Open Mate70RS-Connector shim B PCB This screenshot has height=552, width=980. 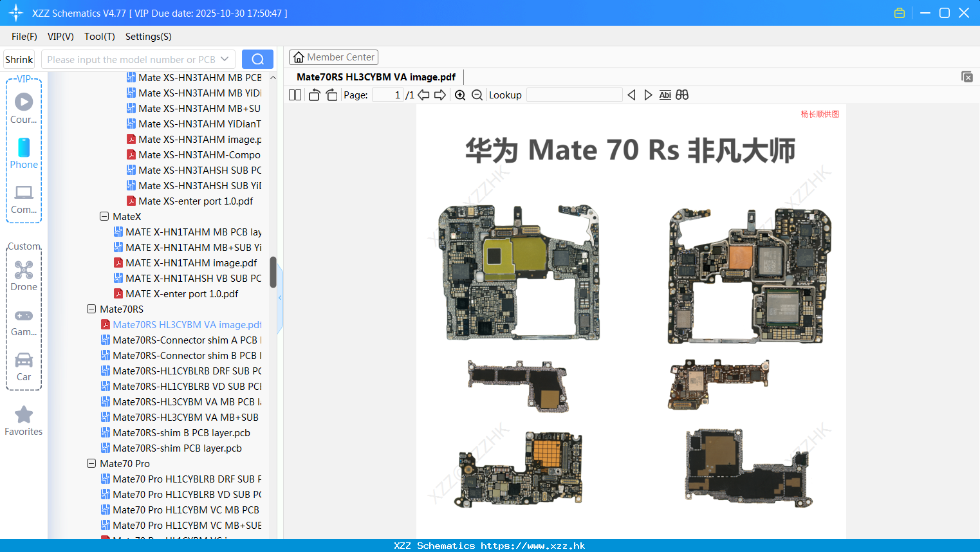[x=181, y=356]
